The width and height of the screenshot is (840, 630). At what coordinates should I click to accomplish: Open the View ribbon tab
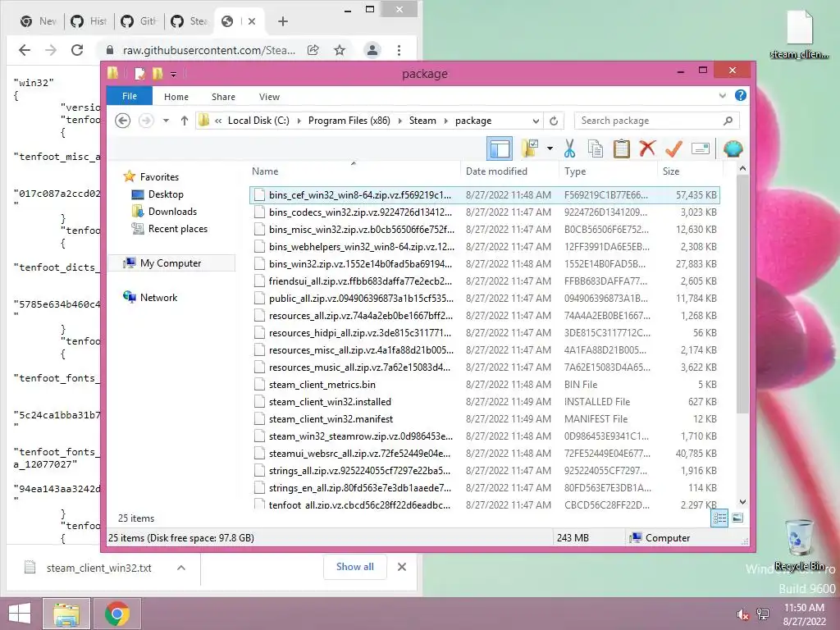click(x=269, y=97)
